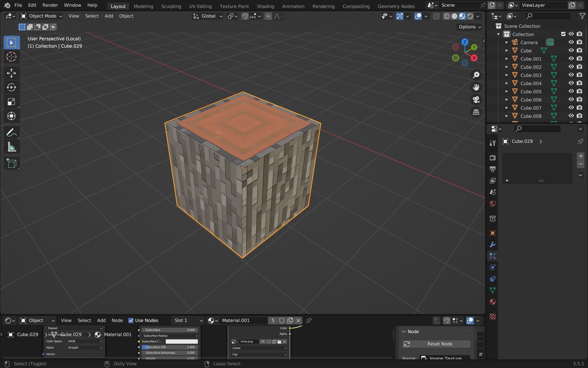
Task: Open the Object Data properties tab
Action: coord(492,290)
